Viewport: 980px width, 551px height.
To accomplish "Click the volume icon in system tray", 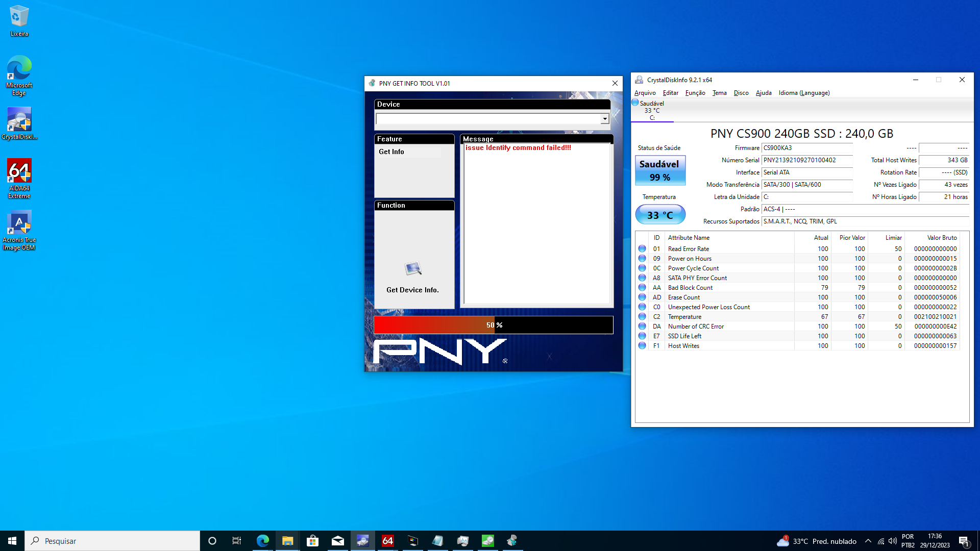I will 893,541.
